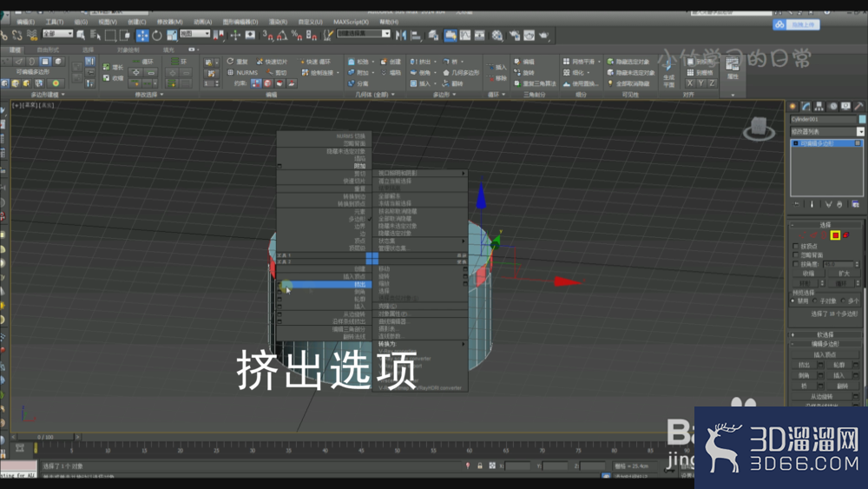Viewport: 868px width, 489px height.
Task: Choose the highlighted 挤出 quad menu entry
Action: click(324, 284)
